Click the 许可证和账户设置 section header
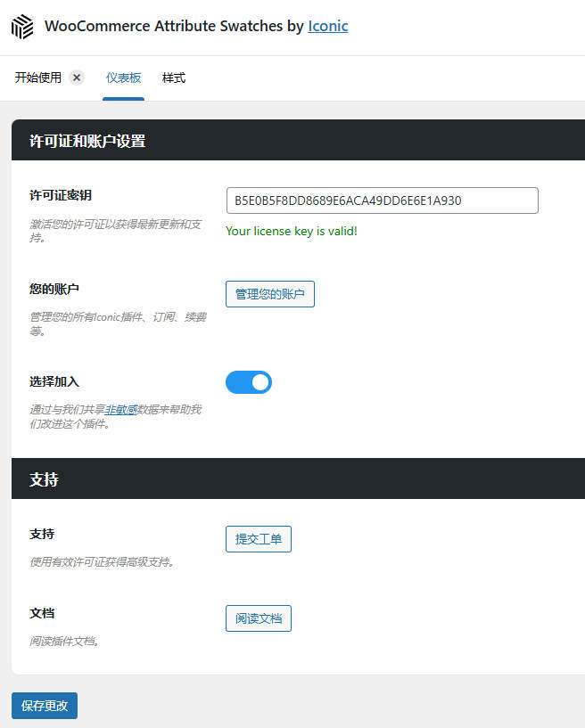The image size is (585, 728). (x=299, y=140)
